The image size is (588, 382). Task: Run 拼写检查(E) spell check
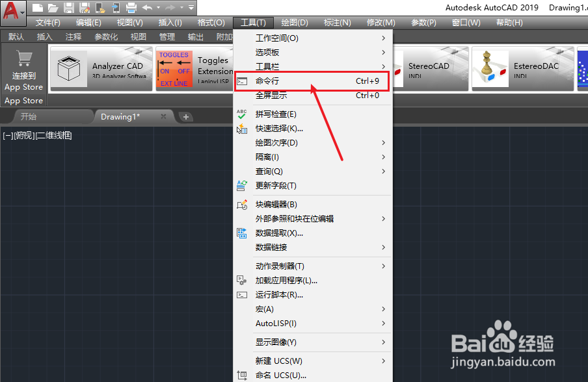click(313, 114)
